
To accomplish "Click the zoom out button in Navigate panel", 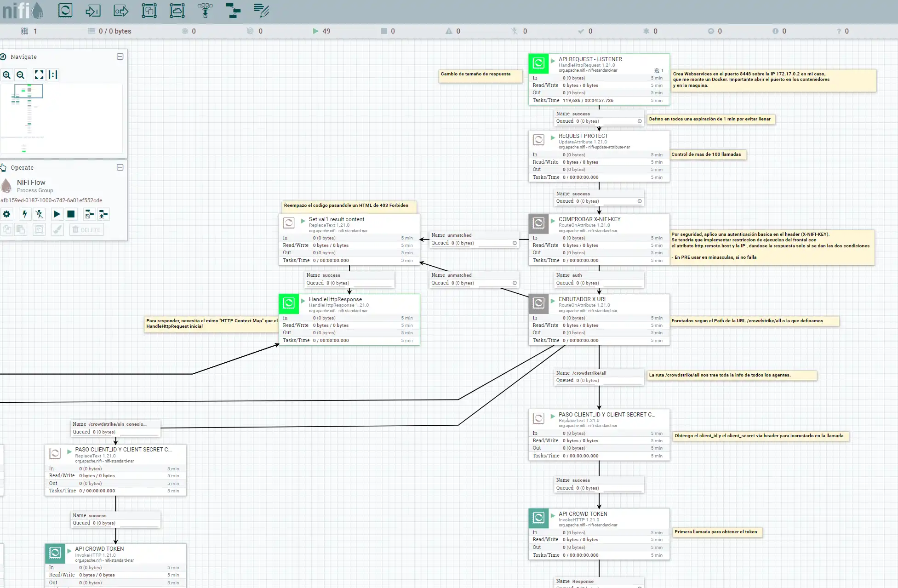I will pyautogui.click(x=21, y=75).
